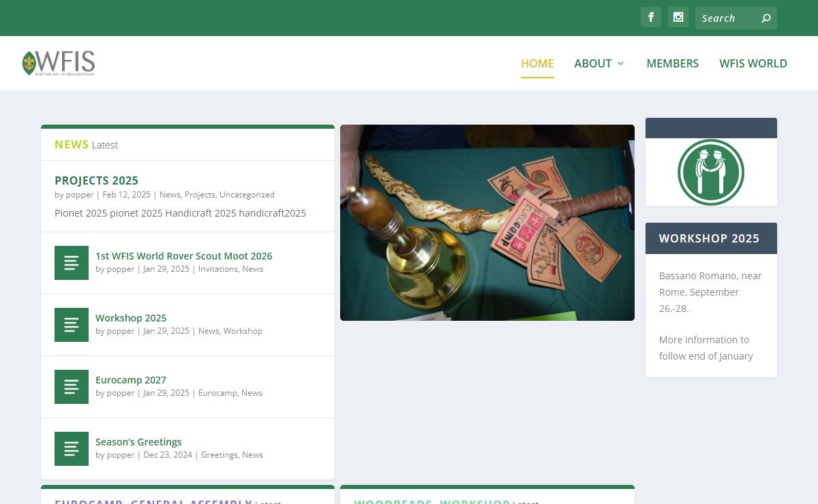Go to the HOME menu item

537,63
